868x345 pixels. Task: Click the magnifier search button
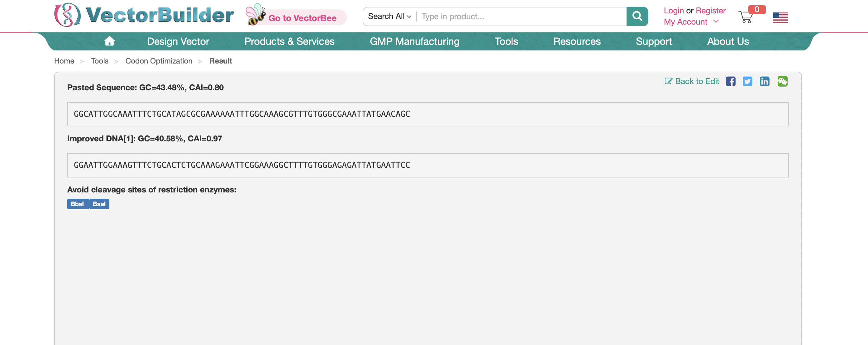tap(637, 16)
